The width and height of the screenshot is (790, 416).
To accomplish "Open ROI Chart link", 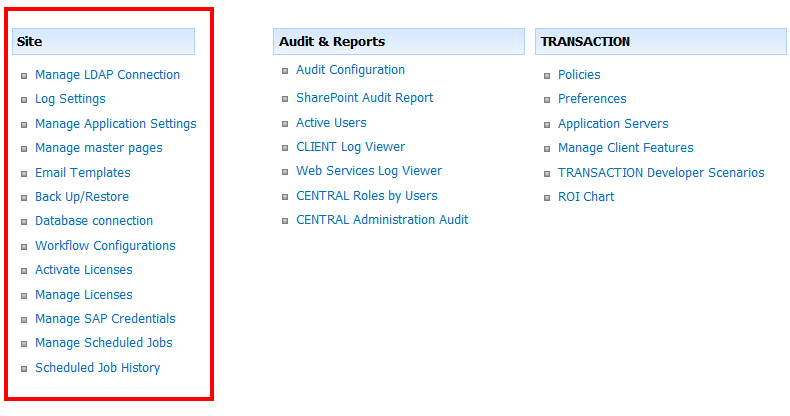I will pyautogui.click(x=586, y=197).
